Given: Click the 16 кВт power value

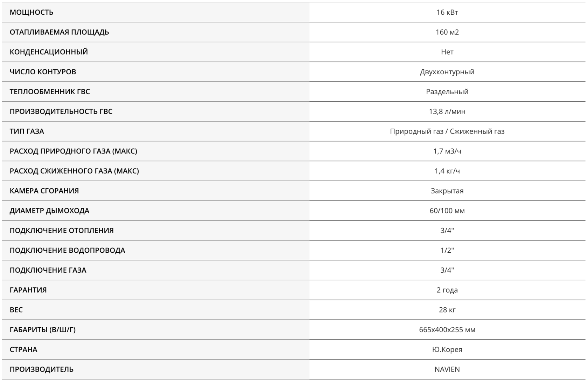Looking at the screenshot, I should tap(447, 12).
